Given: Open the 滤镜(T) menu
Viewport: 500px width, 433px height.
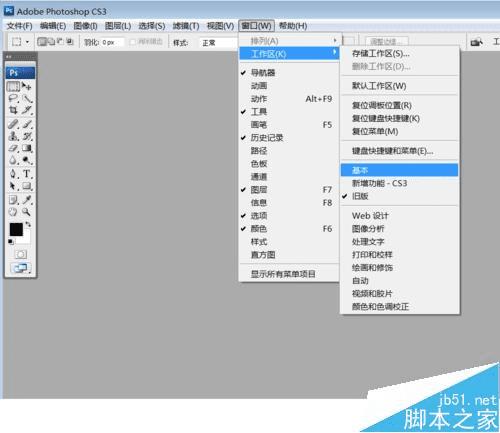Looking at the screenshot, I should click(186, 26).
